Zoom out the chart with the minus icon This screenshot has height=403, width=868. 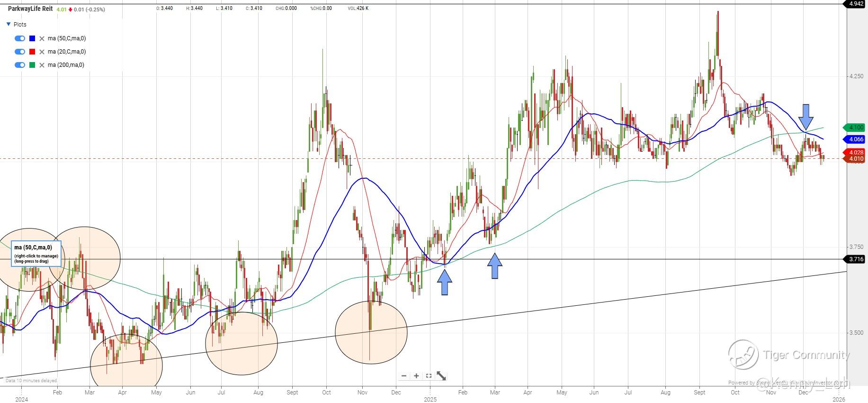[x=404, y=376]
